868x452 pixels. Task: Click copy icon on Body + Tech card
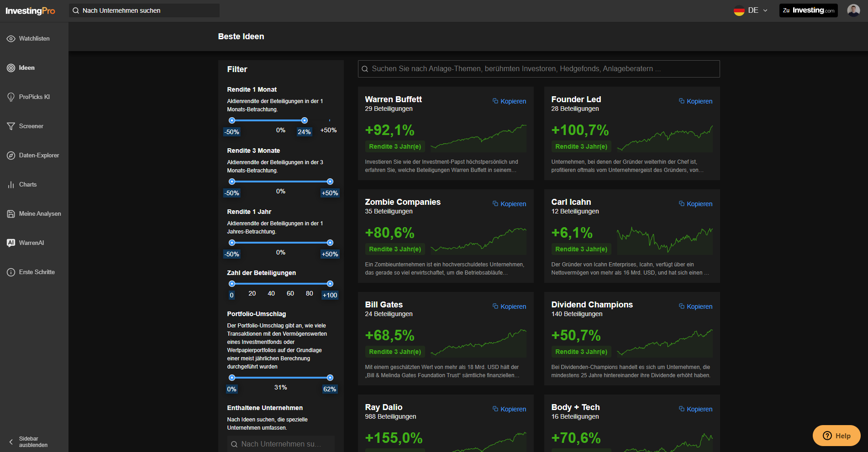pos(682,409)
